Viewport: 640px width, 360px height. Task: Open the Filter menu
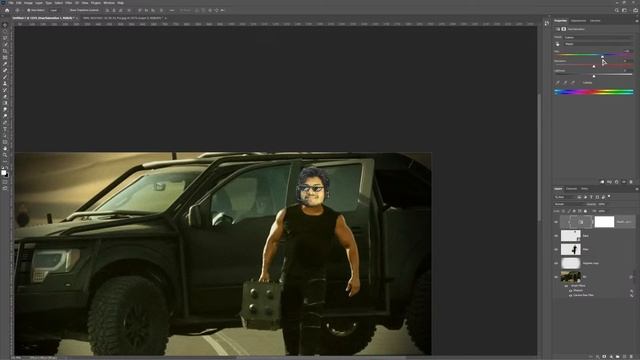(69, 3)
